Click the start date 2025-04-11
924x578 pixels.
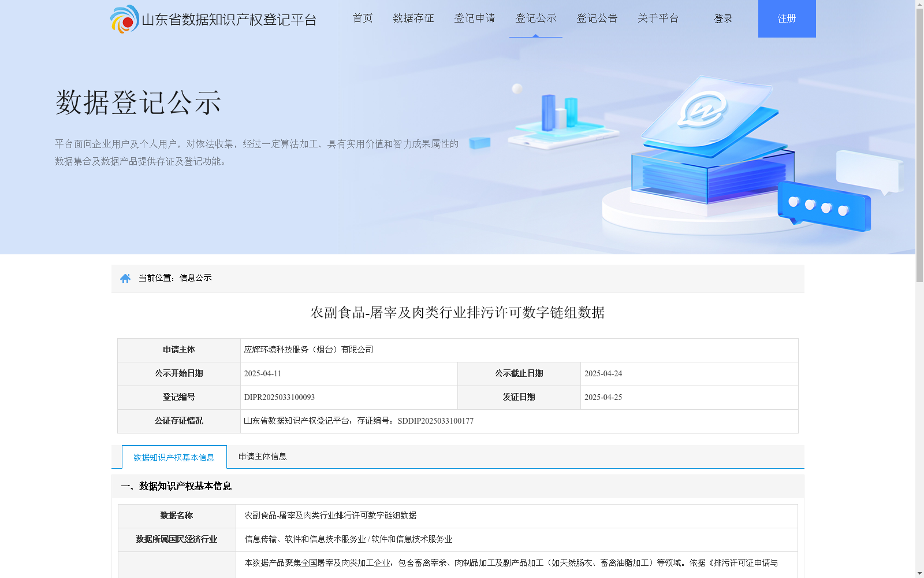coord(263,374)
